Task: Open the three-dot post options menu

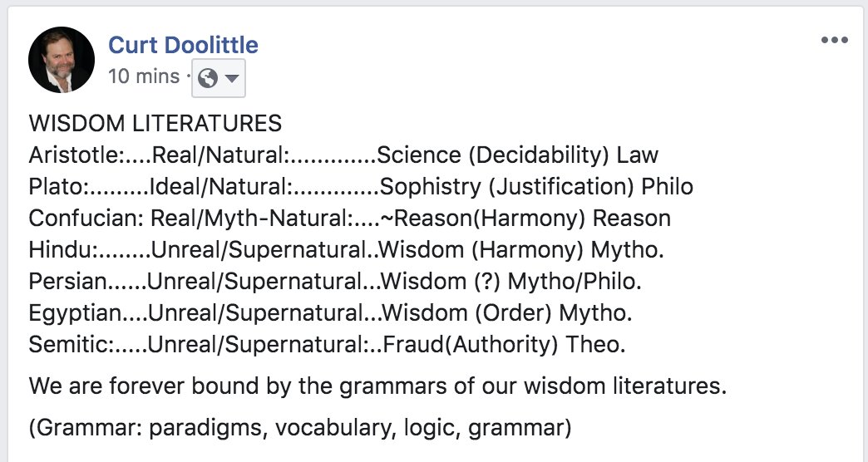Action: click(x=834, y=41)
